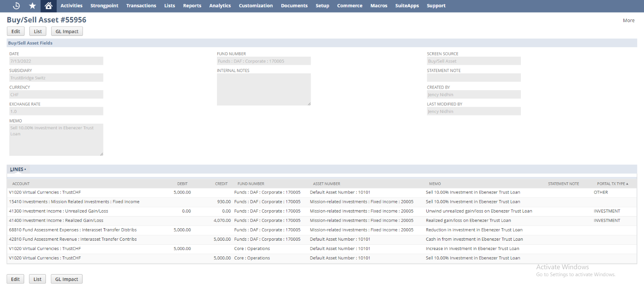Image resolution: width=644 pixels, height=287 pixels.
Task: Open the Recent Records clock icon
Action: (x=17, y=6)
